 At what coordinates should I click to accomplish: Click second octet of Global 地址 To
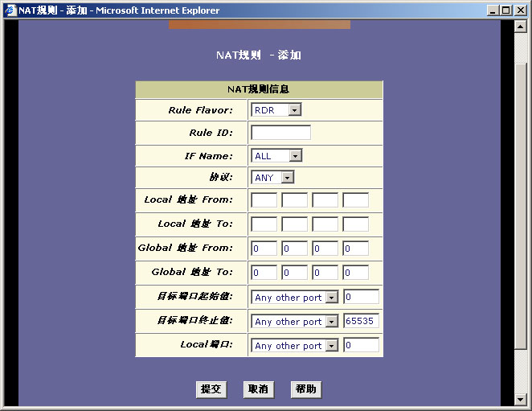click(294, 273)
